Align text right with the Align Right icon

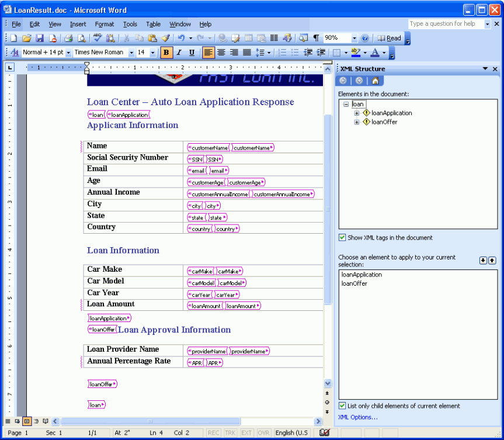pos(234,53)
